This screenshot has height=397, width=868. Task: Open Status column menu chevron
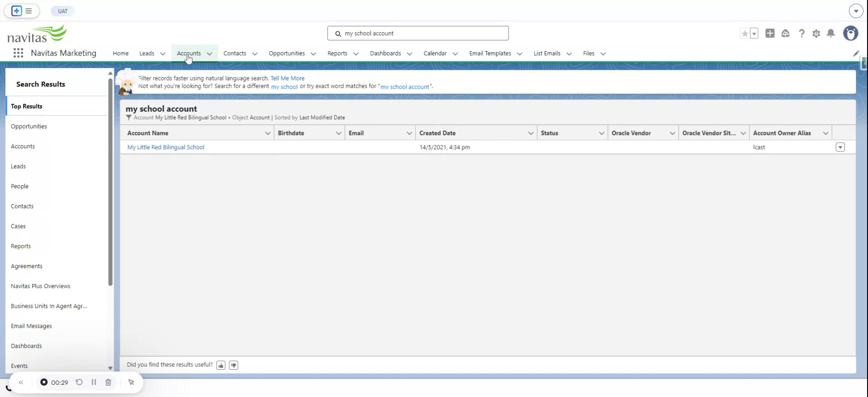pos(602,133)
